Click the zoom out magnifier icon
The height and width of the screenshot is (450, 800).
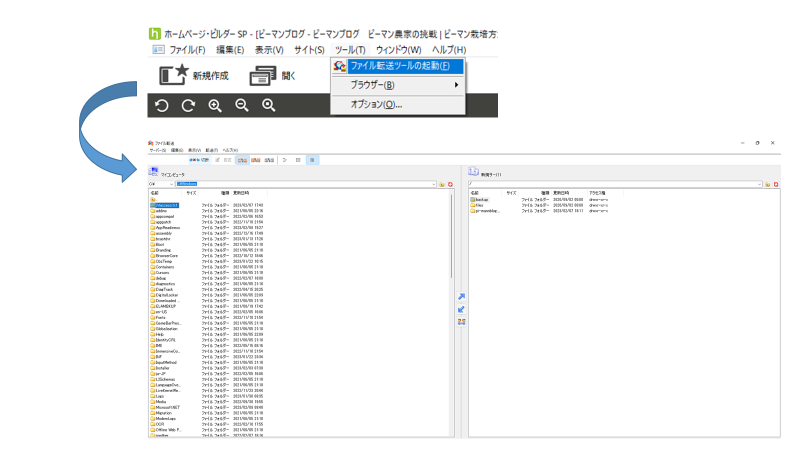point(241,105)
